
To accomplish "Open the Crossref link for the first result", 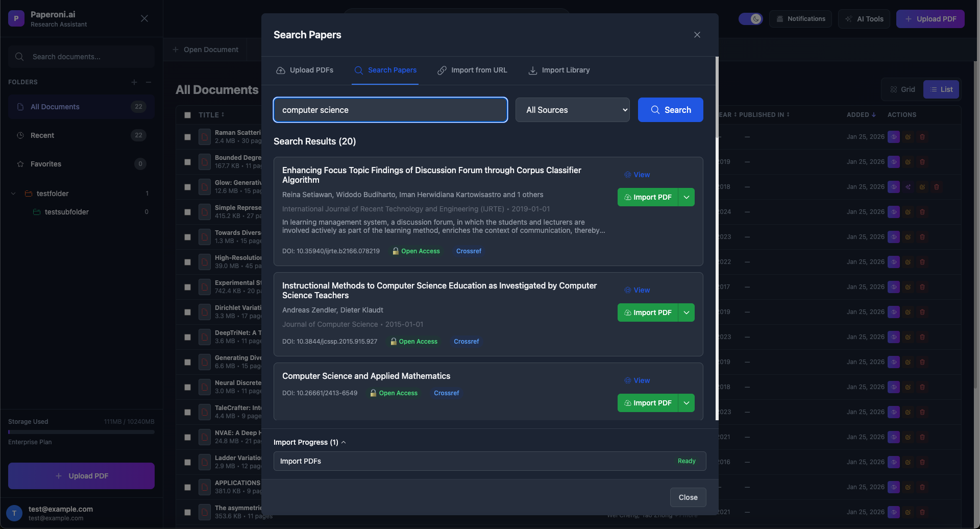I will pyautogui.click(x=468, y=251).
